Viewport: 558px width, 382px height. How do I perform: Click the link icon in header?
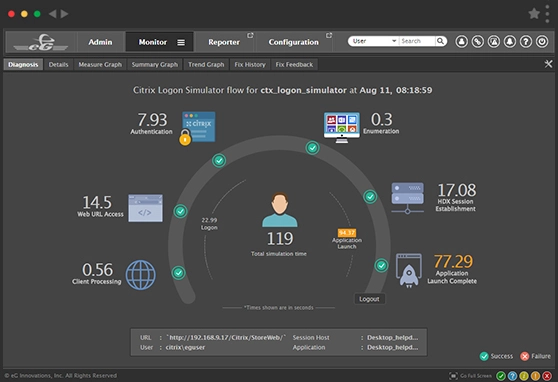pyautogui.click(x=478, y=42)
